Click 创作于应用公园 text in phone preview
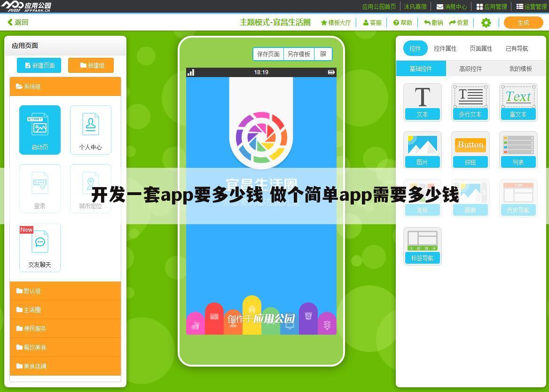 pos(261,319)
